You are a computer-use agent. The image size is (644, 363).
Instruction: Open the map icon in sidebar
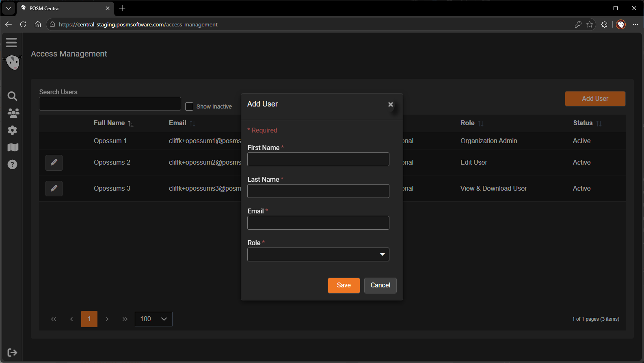(x=13, y=147)
